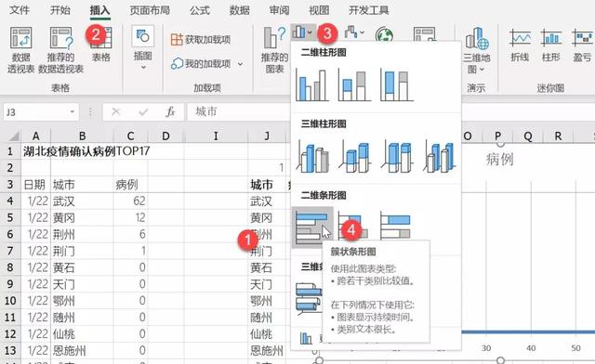Click the formula bar showing 城市
This screenshot has height=364, width=595.
click(239, 111)
